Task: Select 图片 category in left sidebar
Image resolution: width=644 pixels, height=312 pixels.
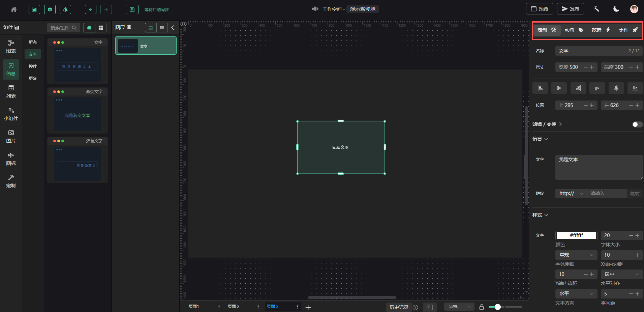Action: click(11, 136)
